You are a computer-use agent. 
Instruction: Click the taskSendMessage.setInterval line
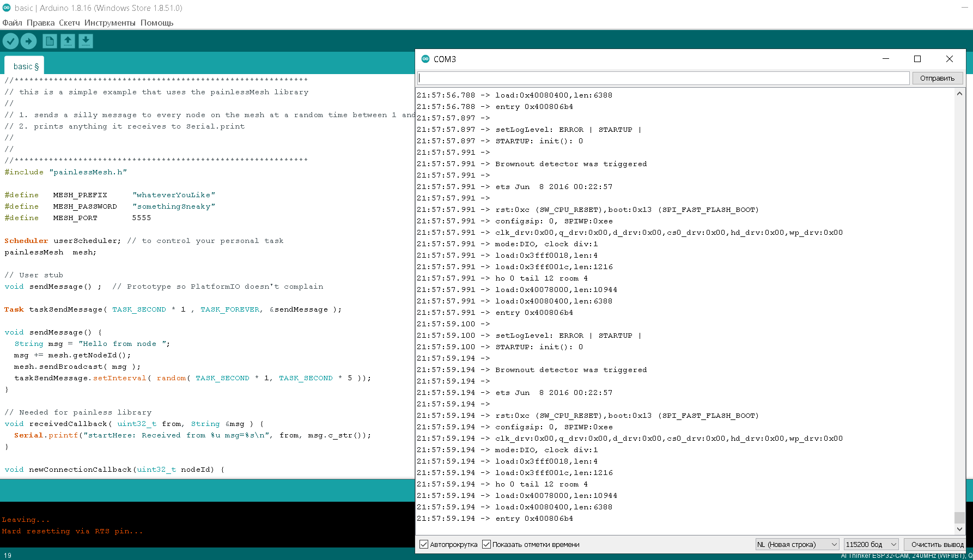click(x=193, y=378)
